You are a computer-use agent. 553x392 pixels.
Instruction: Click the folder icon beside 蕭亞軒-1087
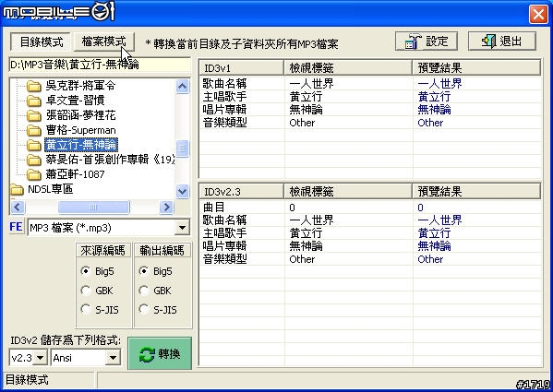(34, 174)
